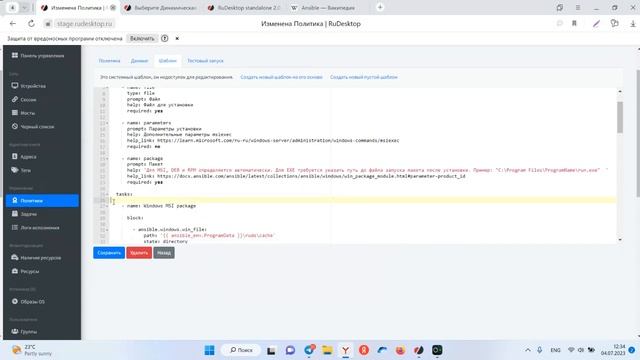
Task: Click the Наличие ресурсов icon
Action: click(x=15, y=258)
